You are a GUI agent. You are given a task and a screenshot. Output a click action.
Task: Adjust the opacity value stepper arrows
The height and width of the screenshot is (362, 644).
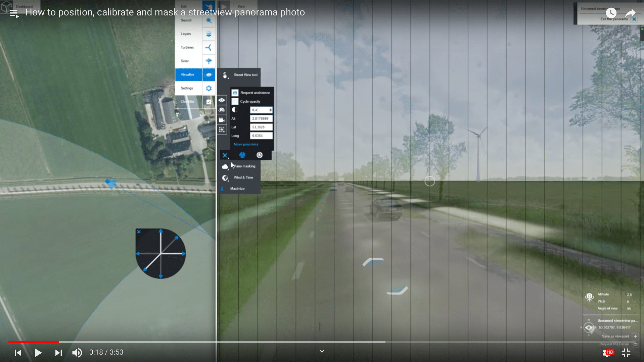[270, 110]
